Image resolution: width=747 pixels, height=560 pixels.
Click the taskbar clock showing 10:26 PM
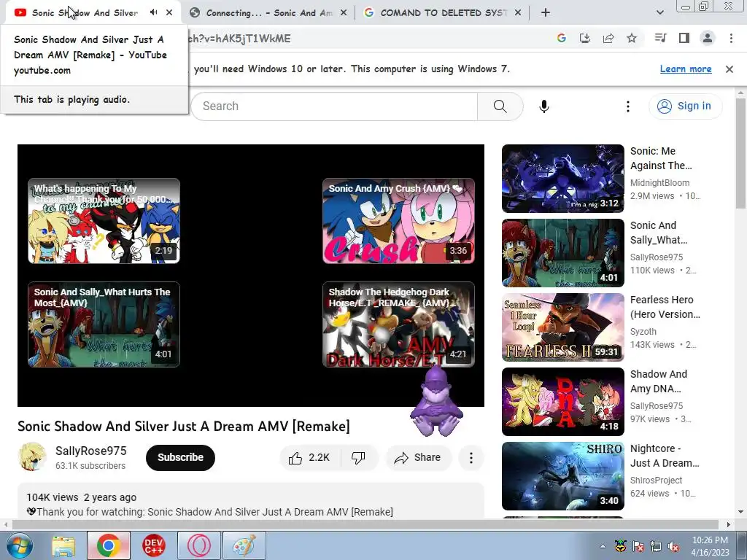click(x=710, y=546)
